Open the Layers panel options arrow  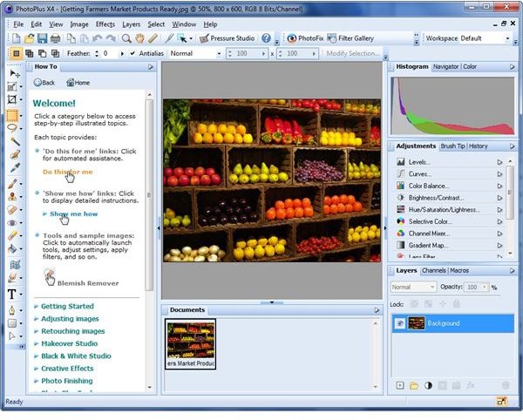point(513,271)
